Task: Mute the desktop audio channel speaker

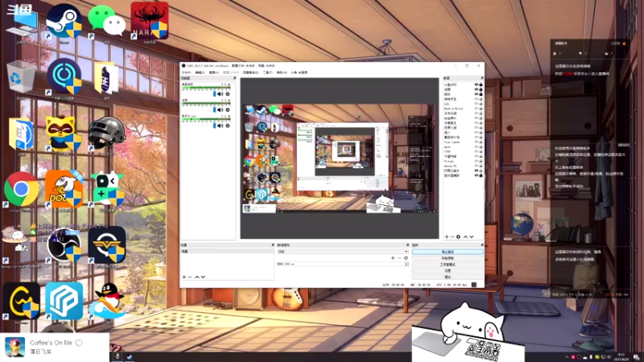Action: coord(220,94)
